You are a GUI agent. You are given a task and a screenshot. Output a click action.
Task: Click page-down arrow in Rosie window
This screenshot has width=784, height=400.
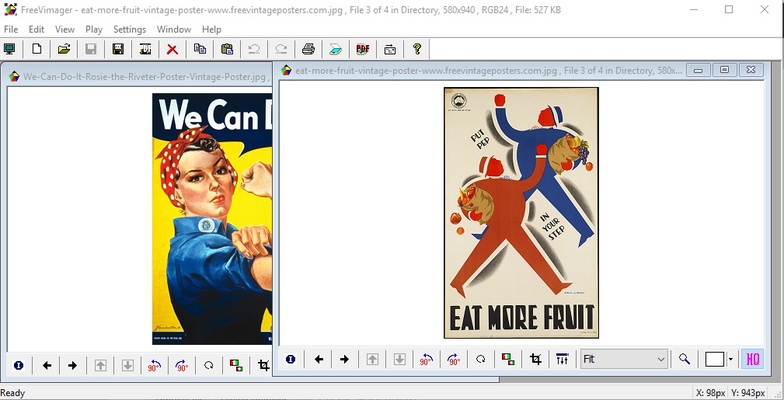tap(128, 366)
